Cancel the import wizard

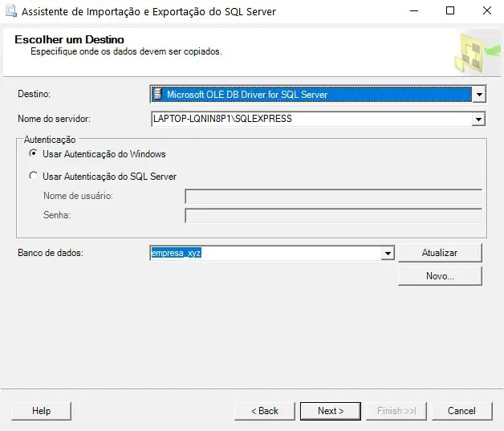point(462,411)
